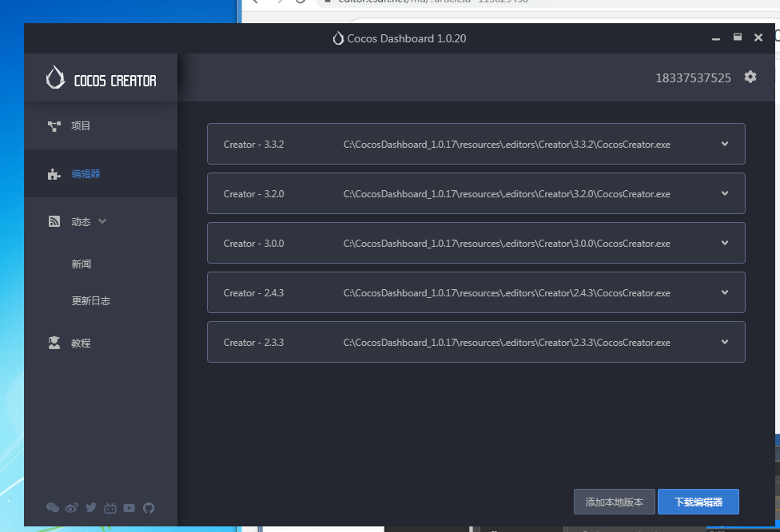Click the account number 18337537525
This screenshot has height=532, width=780.
pyautogui.click(x=693, y=78)
